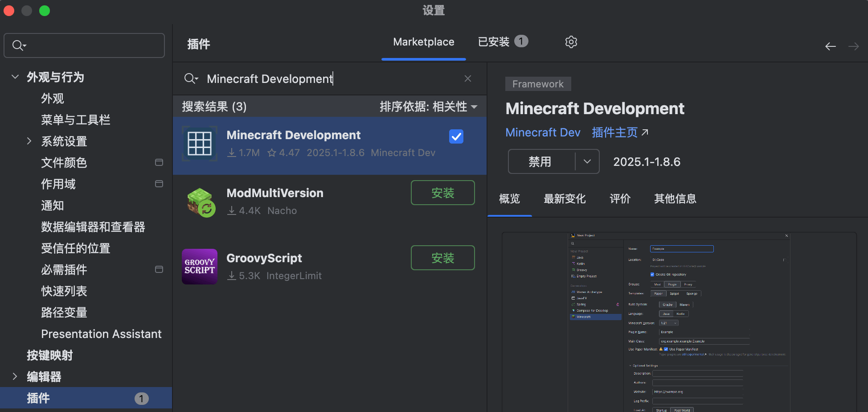Click the Minecraft Development plugin icon
Image resolution: width=868 pixels, height=412 pixels.
tap(200, 144)
